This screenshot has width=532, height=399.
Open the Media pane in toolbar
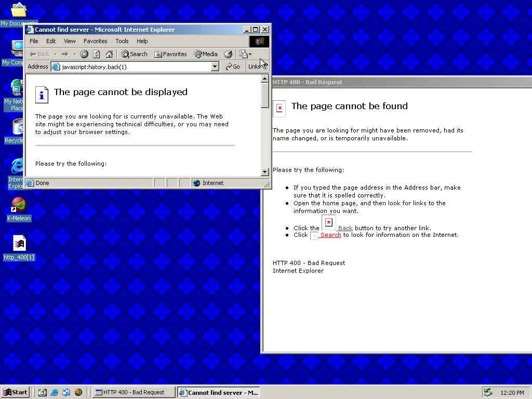[x=206, y=54]
